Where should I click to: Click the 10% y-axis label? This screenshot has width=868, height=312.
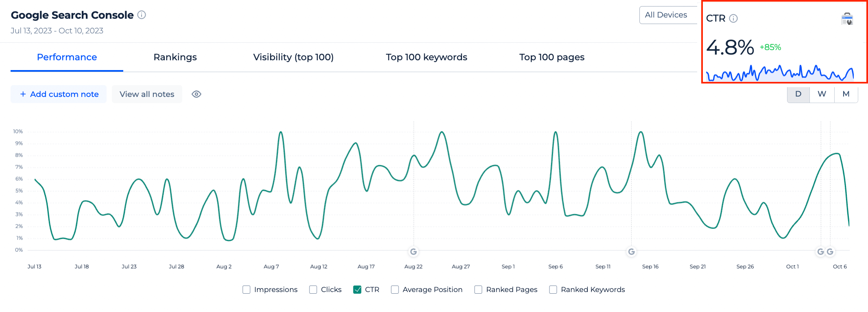point(18,132)
